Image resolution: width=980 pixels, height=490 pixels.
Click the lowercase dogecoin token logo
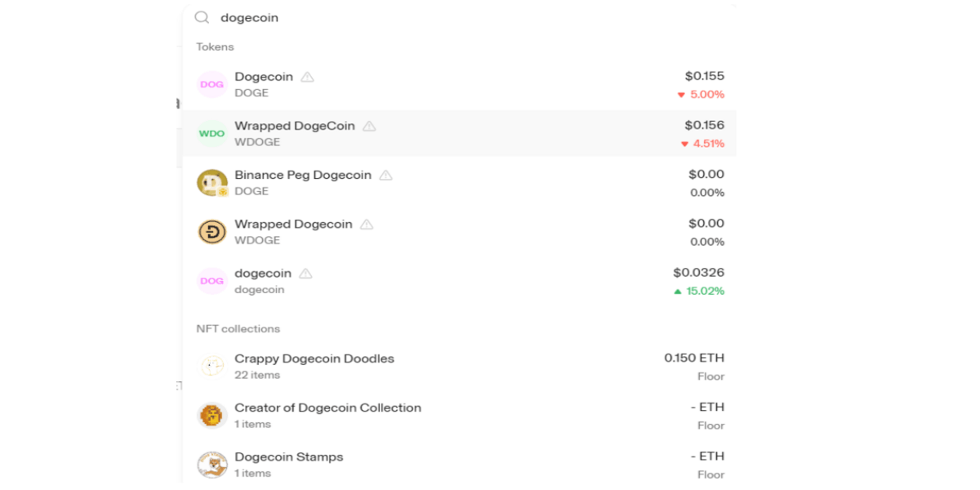coord(212,281)
